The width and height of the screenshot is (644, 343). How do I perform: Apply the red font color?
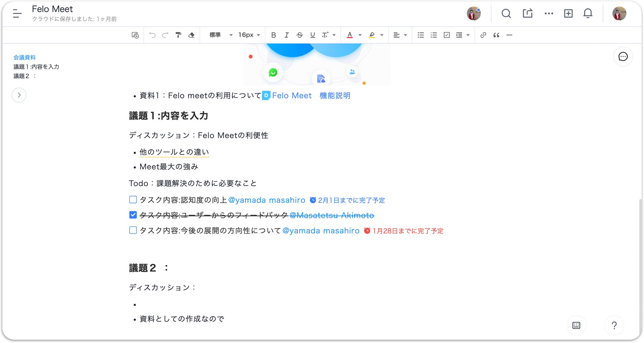tap(350, 35)
